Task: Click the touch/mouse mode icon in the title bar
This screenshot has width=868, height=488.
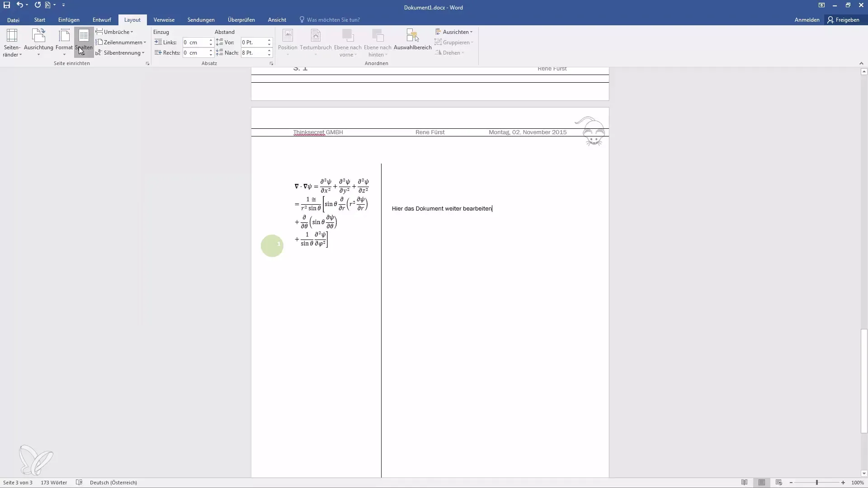Action: point(48,5)
